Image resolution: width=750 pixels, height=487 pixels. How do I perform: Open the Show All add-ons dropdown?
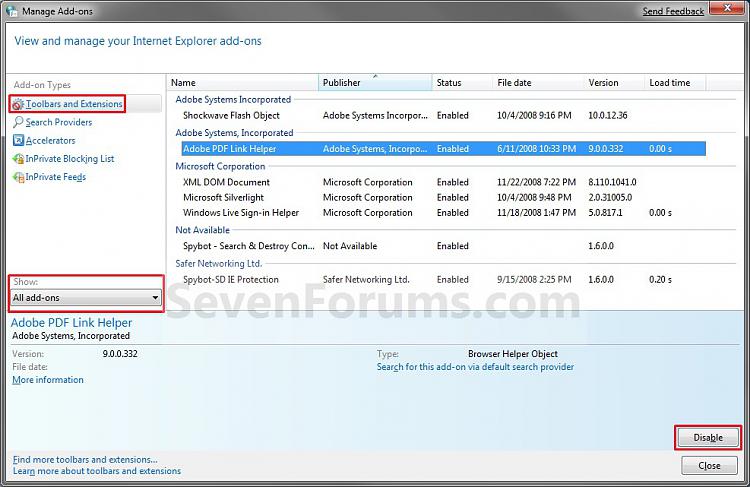click(x=86, y=298)
